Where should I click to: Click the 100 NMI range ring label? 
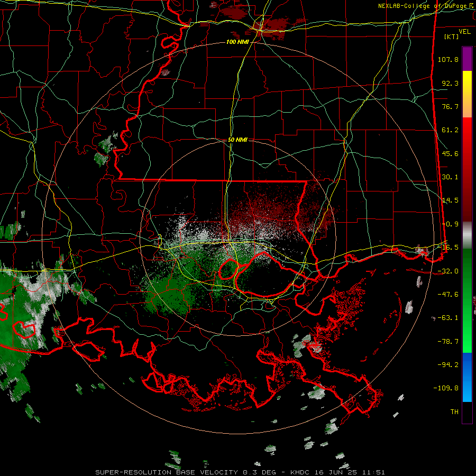(237, 42)
